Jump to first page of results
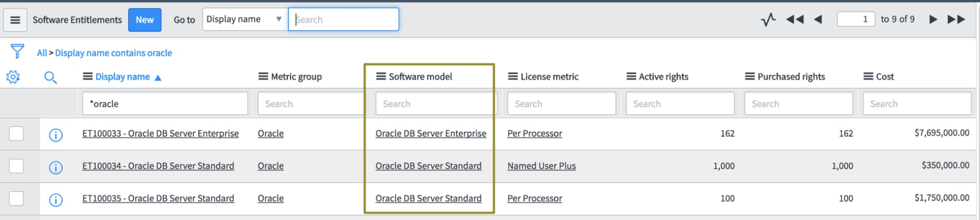980x220 pixels. (795, 19)
